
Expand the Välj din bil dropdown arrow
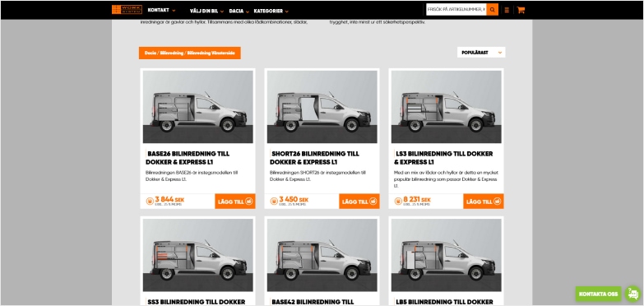pyautogui.click(x=222, y=12)
